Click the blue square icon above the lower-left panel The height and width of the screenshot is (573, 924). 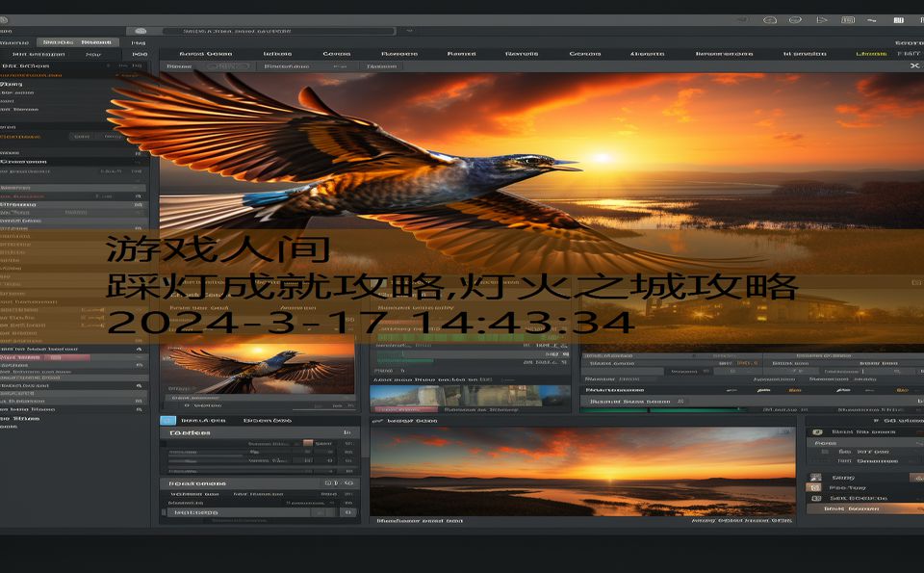pos(167,420)
